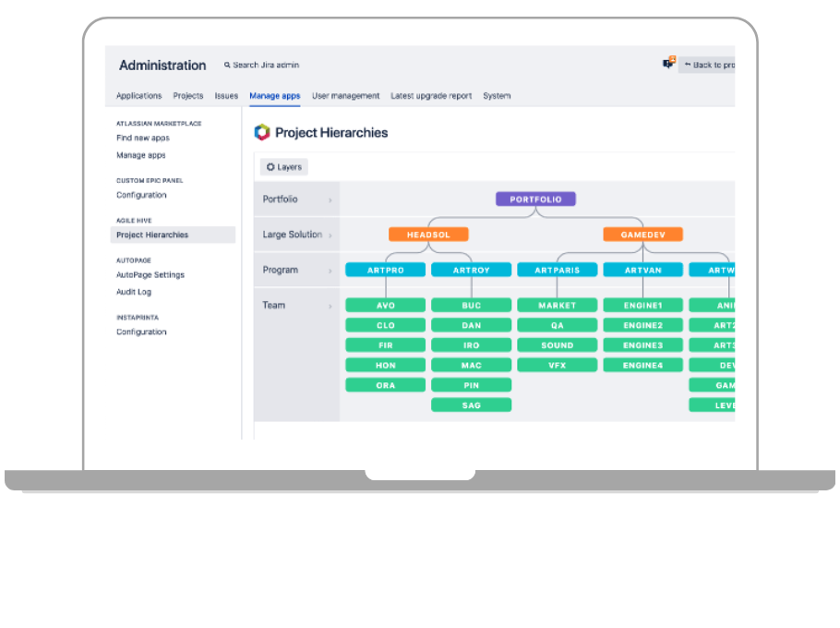Expand the Portfolio layer chevron
Screen dimensions: 840x628
click(x=330, y=199)
